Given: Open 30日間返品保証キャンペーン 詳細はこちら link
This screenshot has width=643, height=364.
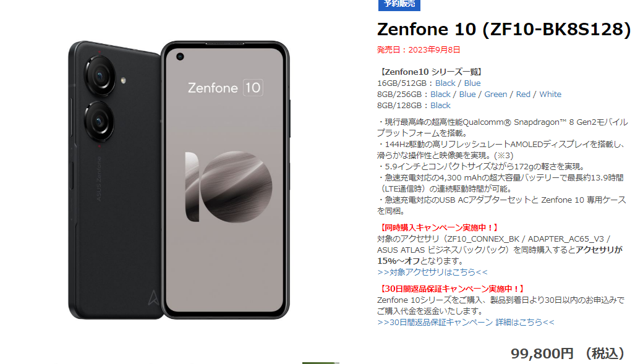Looking at the screenshot, I should pyautogui.click(x=466, y=322).
